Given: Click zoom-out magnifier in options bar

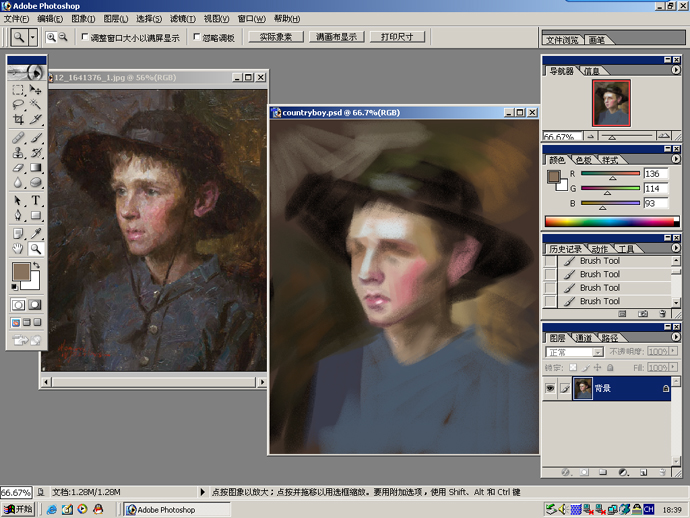Looking at the screenshot, I should pos(63,37).
